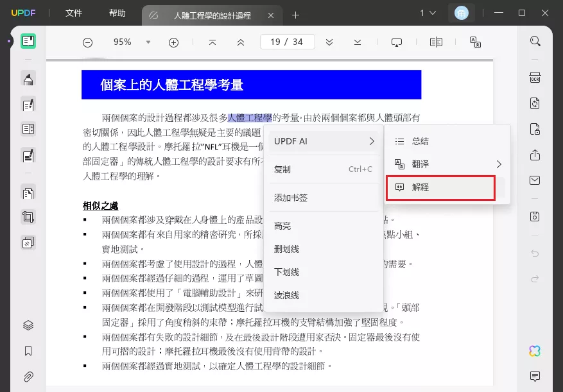Apply 删划线 to the selected text

click(x=324, y=249)
